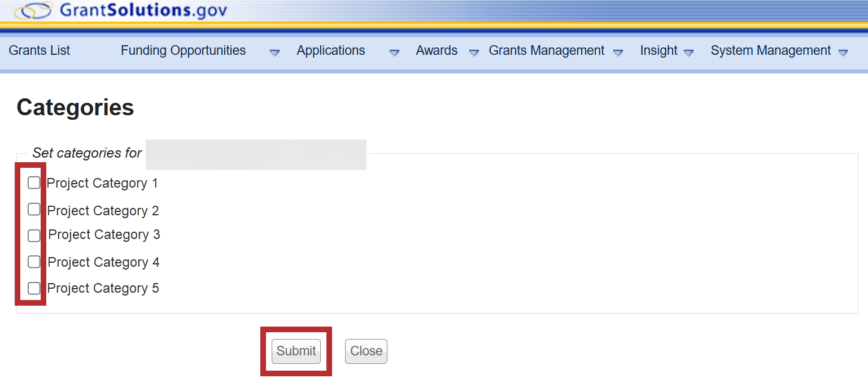Select the Applications menu label

pos(331,51)
